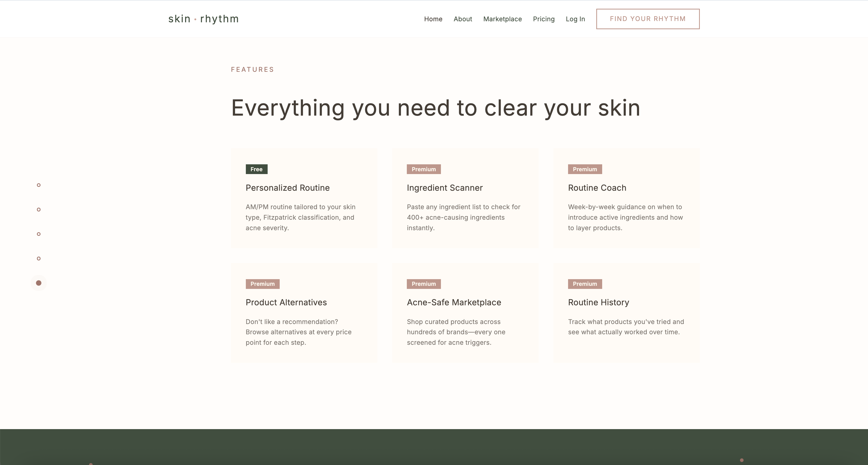Click the Routine History card

coord(627,313)
